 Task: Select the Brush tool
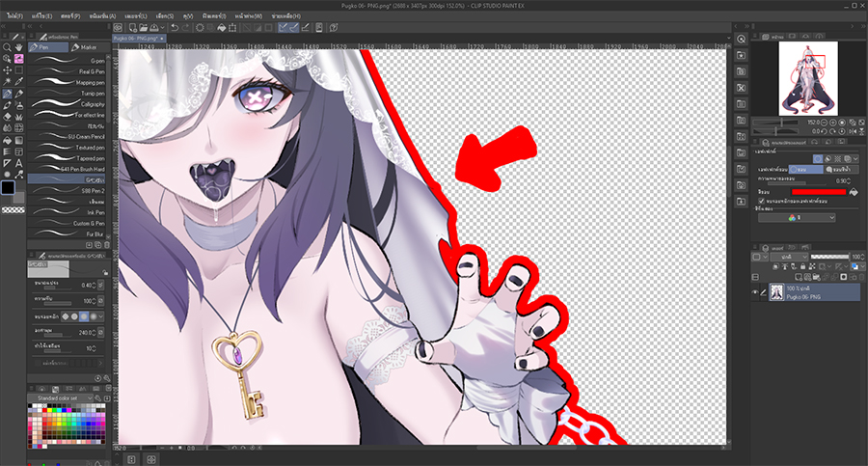pyautogui.click(x=7, y=105)
